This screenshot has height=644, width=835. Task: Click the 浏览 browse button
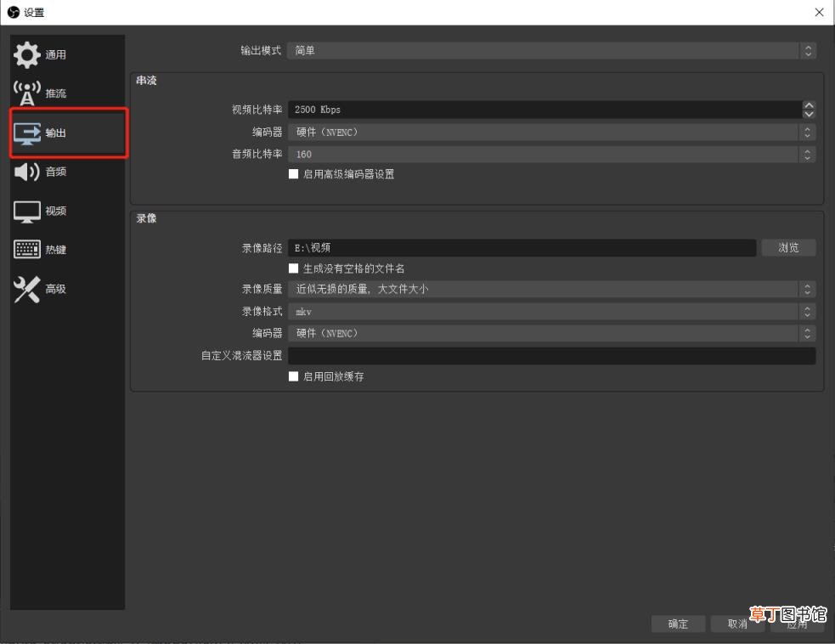coord(788,248)
